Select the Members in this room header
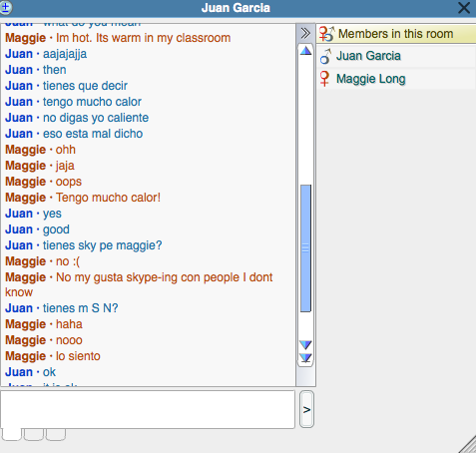This screenshot has height=453, width=476. click(397, 34)
